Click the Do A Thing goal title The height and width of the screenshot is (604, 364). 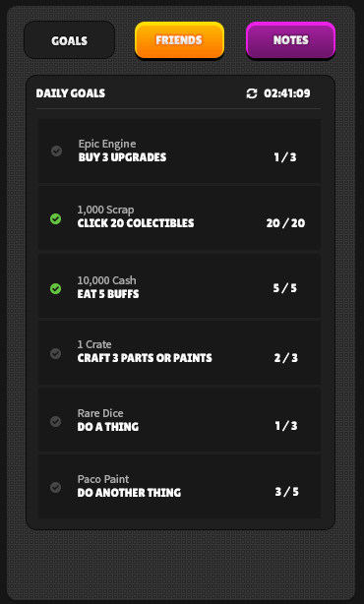[x=108, y=427]
